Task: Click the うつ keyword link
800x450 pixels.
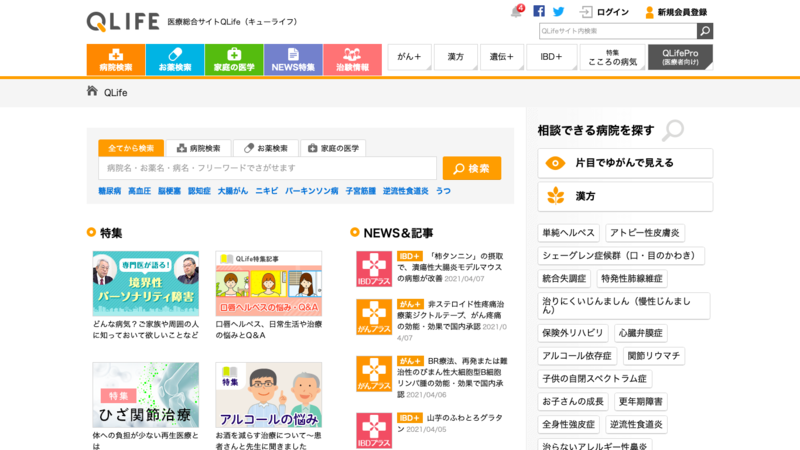Action: click(443, 191)
